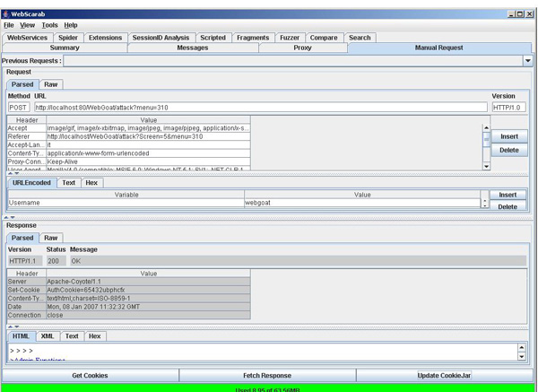Click the Fetch Response button
The width and height of the screenshot is (538, 392).
267,376
